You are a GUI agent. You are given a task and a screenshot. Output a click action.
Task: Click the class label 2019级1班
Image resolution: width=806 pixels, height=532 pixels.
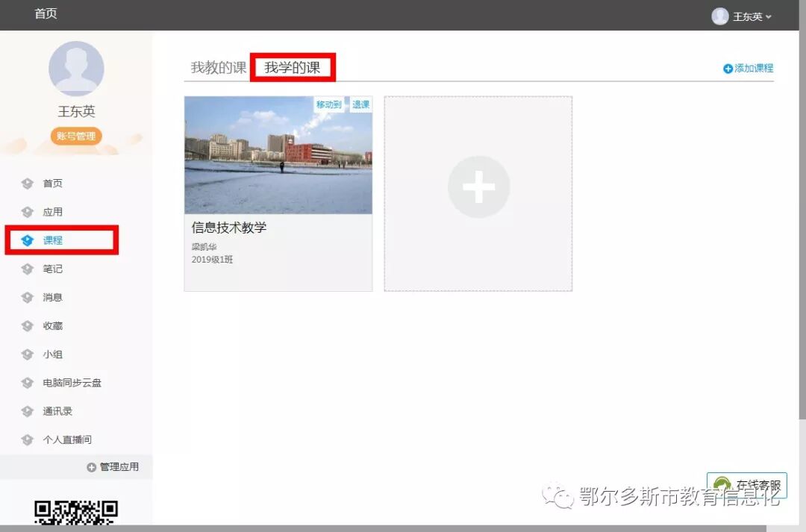coord(212,260)
